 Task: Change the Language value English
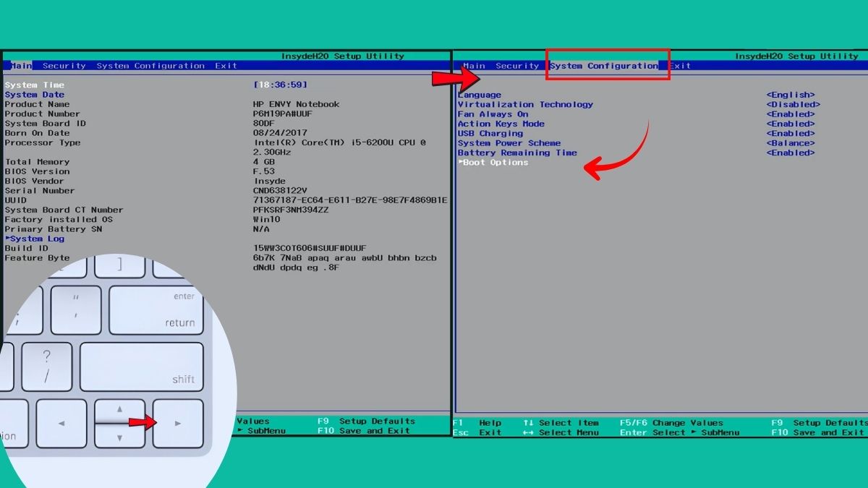pos(791,95)
